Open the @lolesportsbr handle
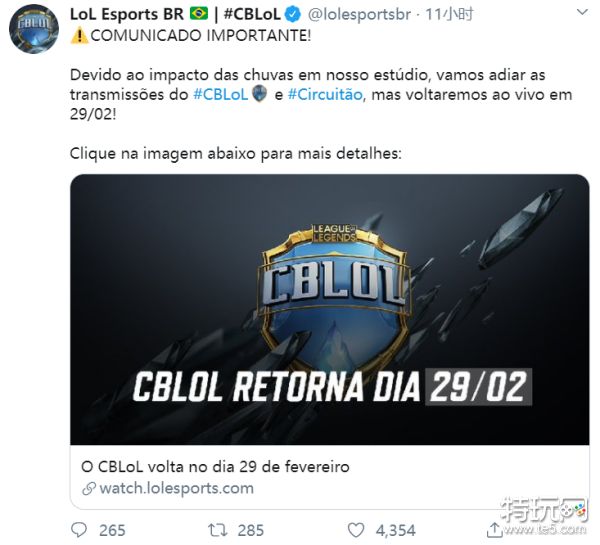This screenshot has width=600, height=545. point(359,15)
